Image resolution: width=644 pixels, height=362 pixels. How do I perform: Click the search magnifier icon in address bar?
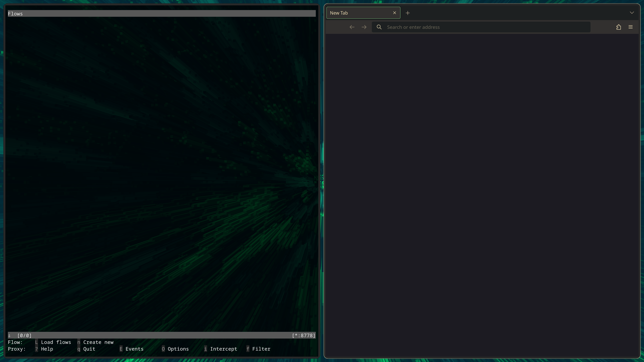click(x=379, y=27)
